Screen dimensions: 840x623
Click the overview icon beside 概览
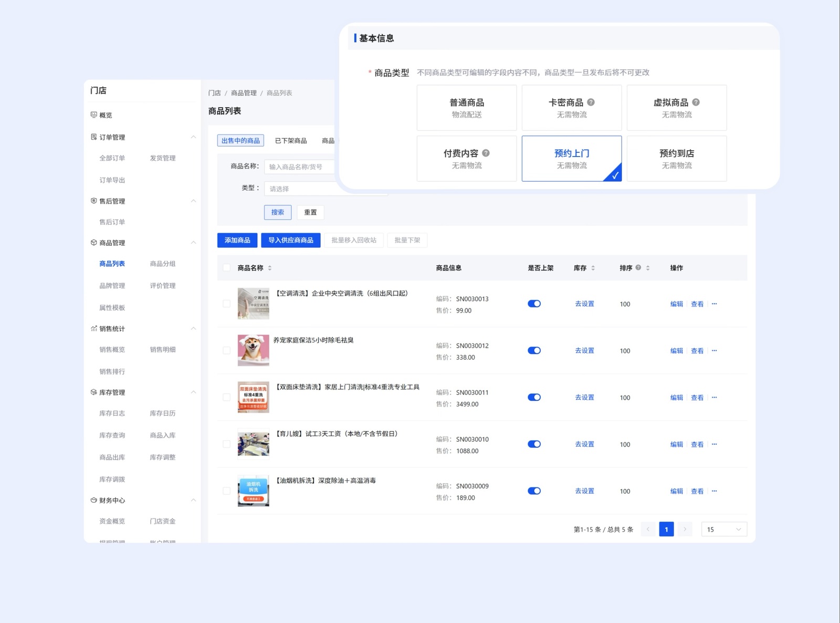(93, 115)
